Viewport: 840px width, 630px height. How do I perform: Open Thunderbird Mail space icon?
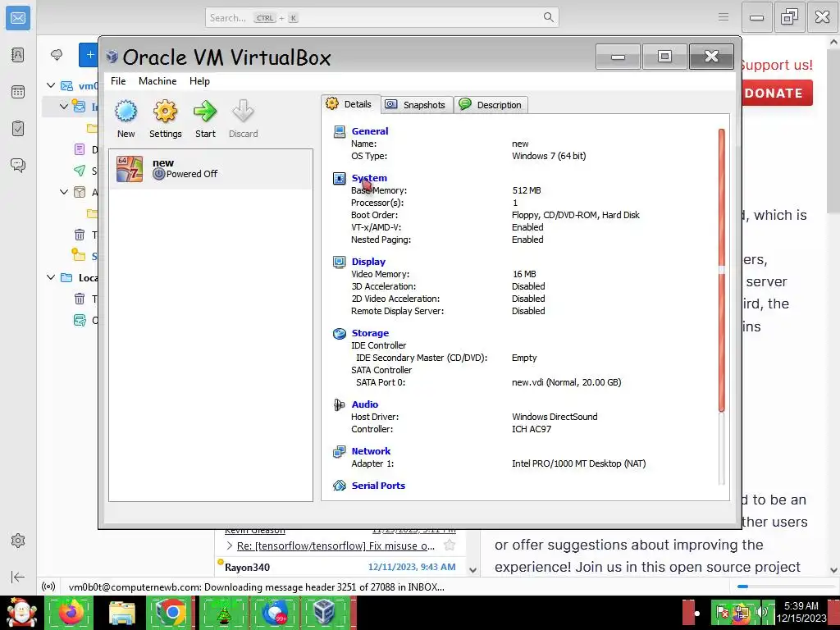click(x=18, y=18)
